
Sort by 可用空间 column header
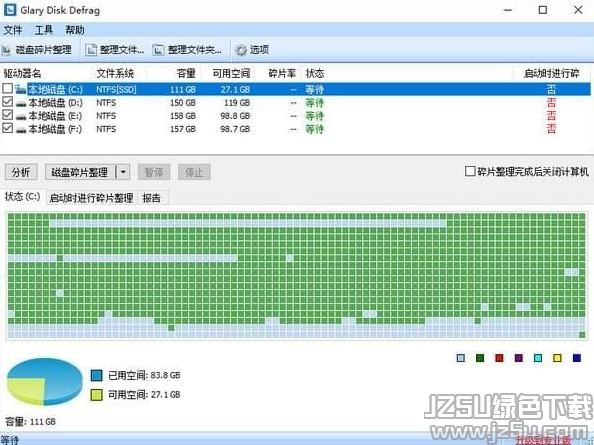(227, 73)
